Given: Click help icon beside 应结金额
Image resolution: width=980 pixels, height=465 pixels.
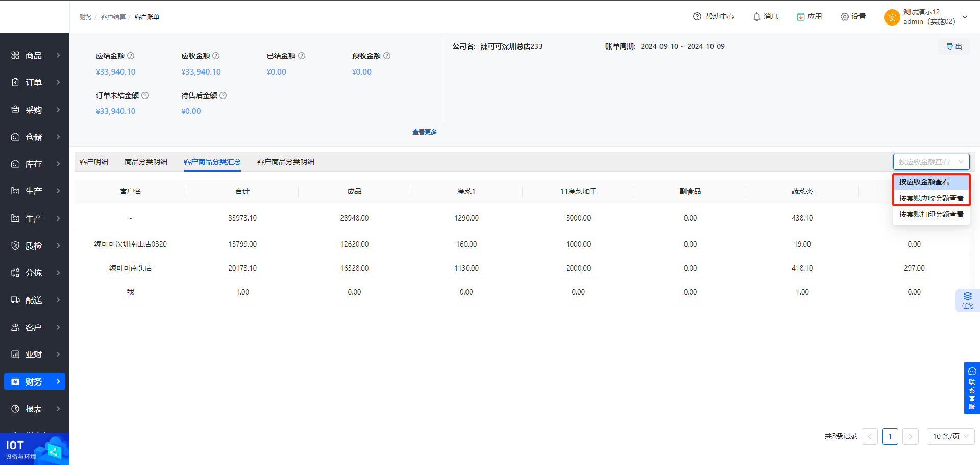Looking at the screenshot, I should [x=131, y=56].
